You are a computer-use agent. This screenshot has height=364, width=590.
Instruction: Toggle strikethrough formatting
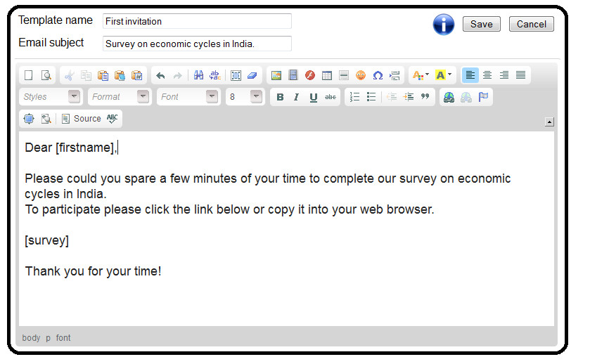[331, 97]
